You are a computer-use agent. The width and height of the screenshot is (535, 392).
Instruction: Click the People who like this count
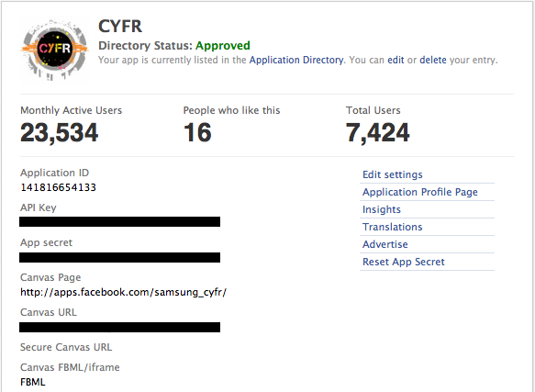pos(197,132)
